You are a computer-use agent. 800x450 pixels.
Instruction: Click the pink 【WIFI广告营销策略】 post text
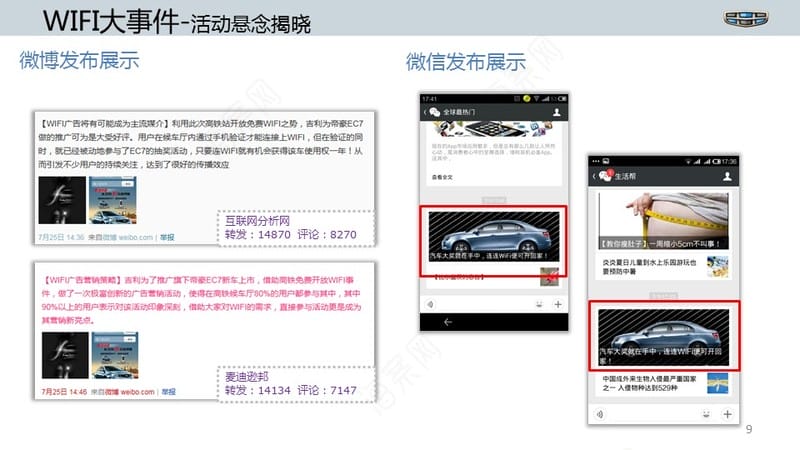(202, 300)
